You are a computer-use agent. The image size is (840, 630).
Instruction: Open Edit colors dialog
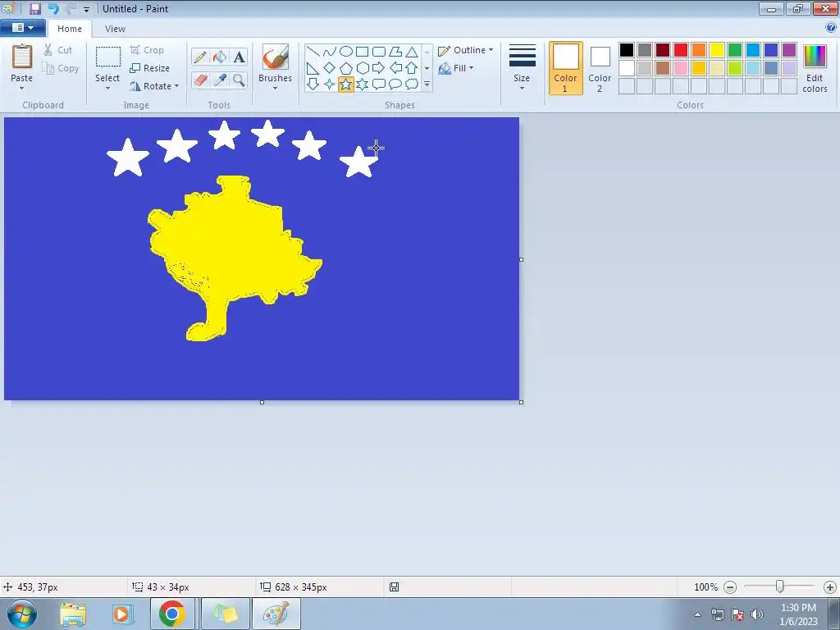click(x=815, y=68)
